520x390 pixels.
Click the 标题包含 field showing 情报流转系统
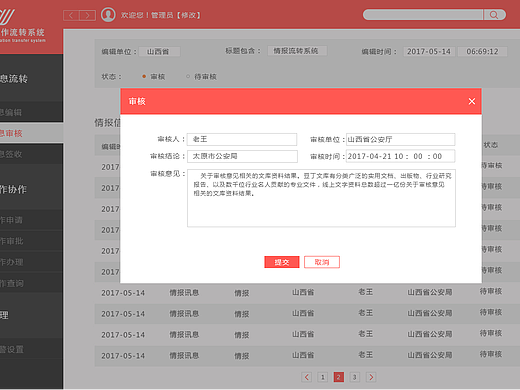(297, 51)
